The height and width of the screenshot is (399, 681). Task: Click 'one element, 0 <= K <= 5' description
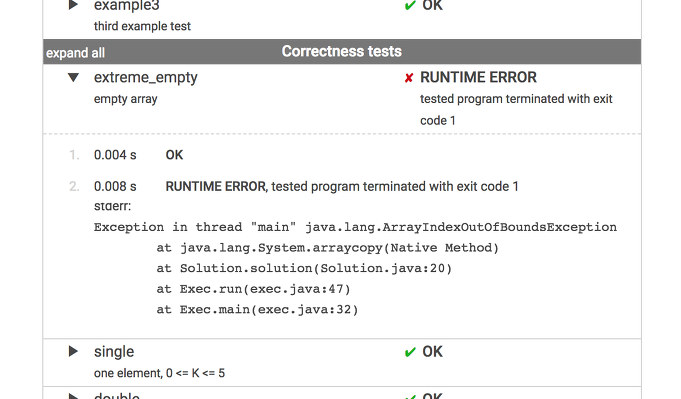coord(159,373)
